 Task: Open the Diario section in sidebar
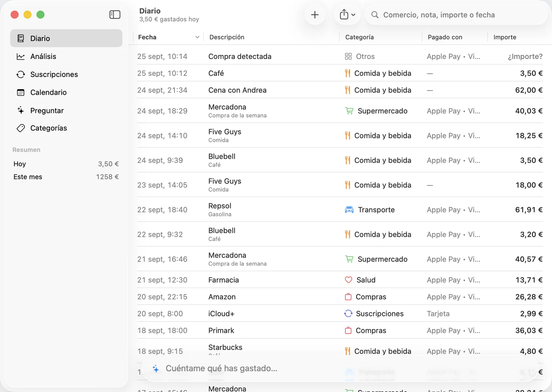pos(66,38)
